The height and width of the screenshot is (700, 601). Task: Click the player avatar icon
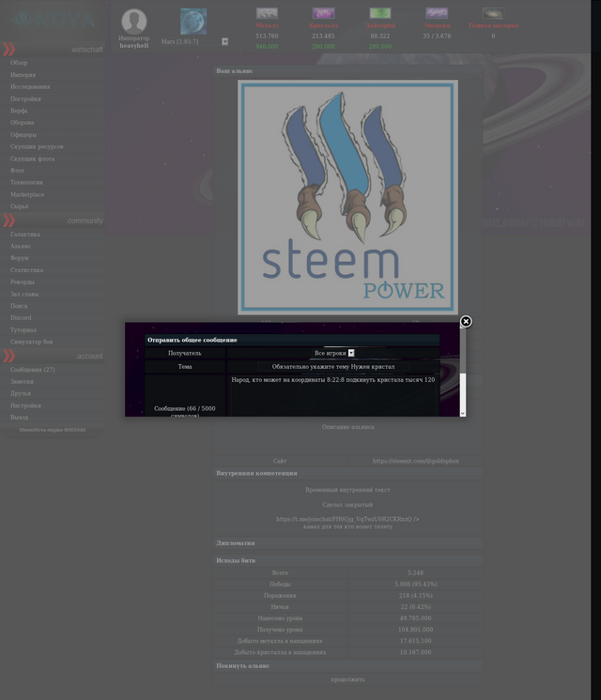coord(134,21)
